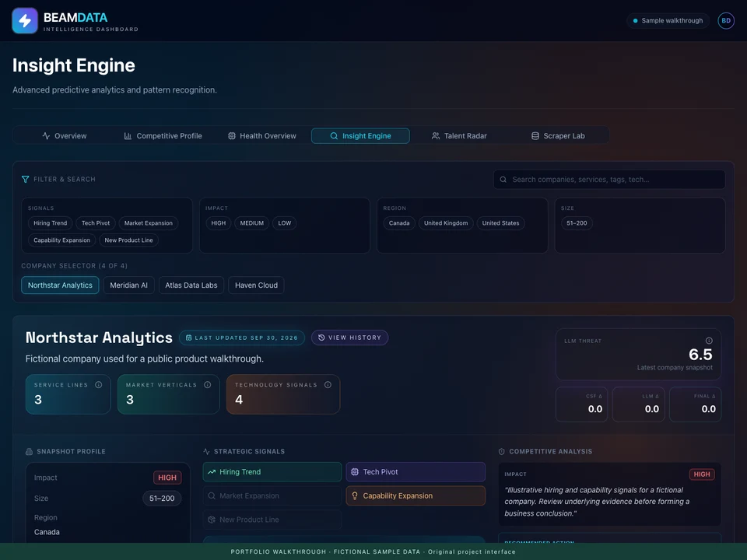Image resolution: width=747 pixels, height=560 pixels.
Task: Toggle the 51–200 size filter chip
Action: click(x=577, y=223)
